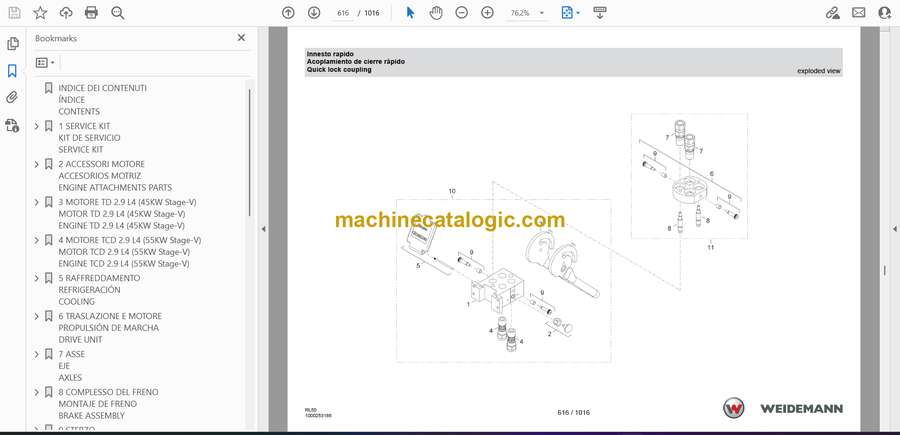
Task: Toggle the Bookmarks panel icon
Action: point(12,71)
